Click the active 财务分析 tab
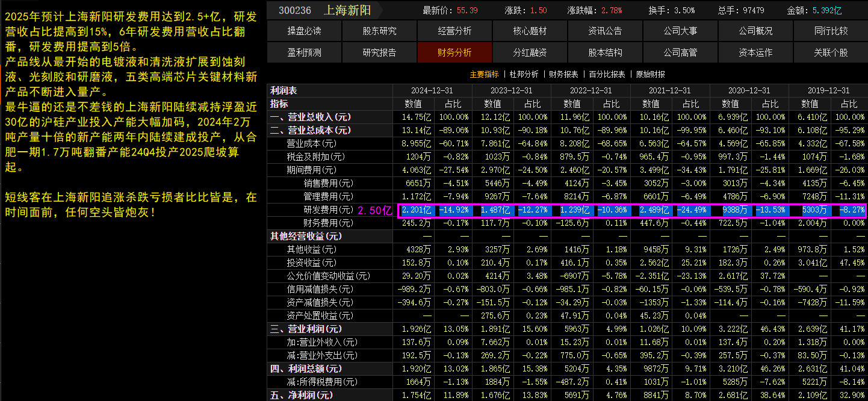This screenshot has height=401, width=868. [454, 52]
